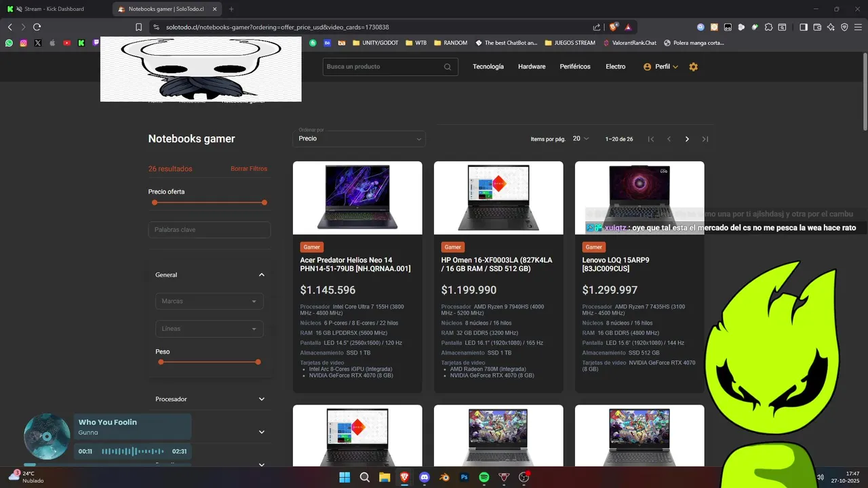868x488 pixels.
Task: Open the Kick bookmark icon in bookmarks bar
Action: click(x=81, y=43)
